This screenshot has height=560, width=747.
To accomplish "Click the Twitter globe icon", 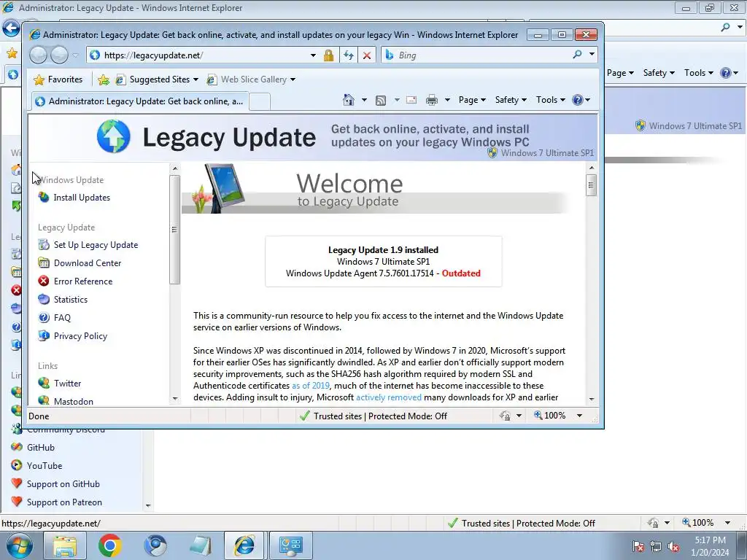I will [44, 383].
